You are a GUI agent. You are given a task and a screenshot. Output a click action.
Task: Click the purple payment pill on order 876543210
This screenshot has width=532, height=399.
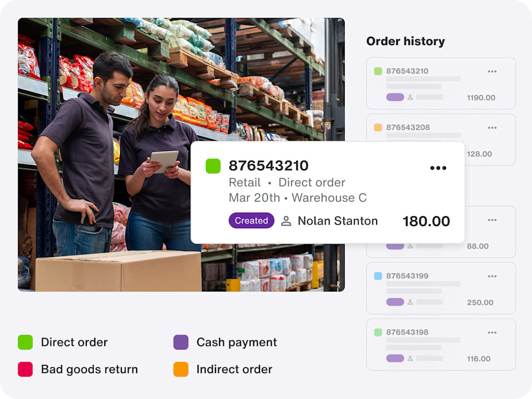point(396,96)
